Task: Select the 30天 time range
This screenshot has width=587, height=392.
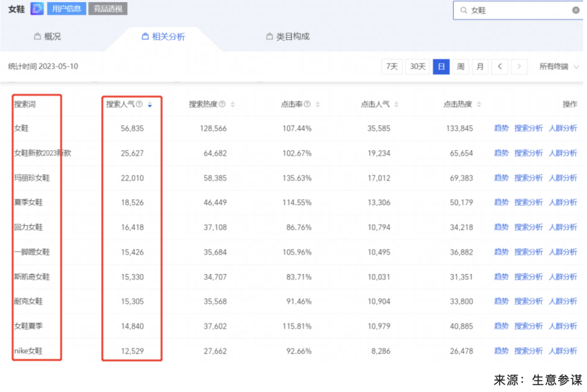Action: click(x=417, y=67)
